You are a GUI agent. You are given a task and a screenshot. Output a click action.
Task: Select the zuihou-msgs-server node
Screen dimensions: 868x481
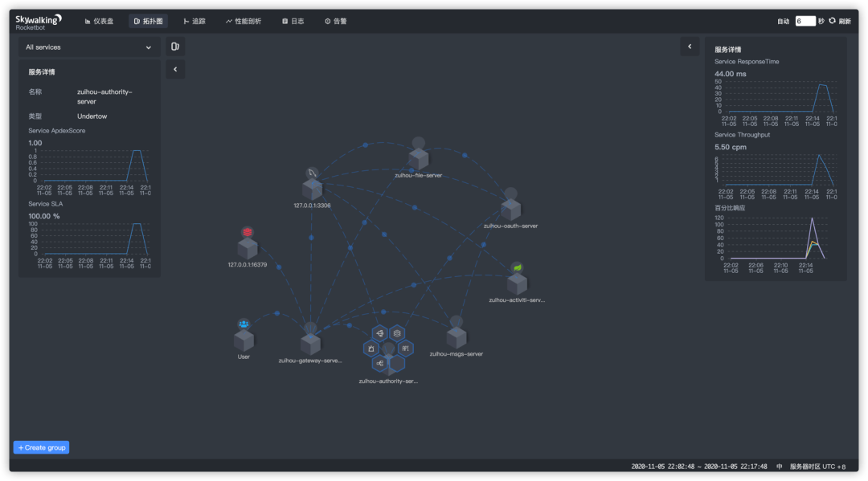[x=457, y=338]
